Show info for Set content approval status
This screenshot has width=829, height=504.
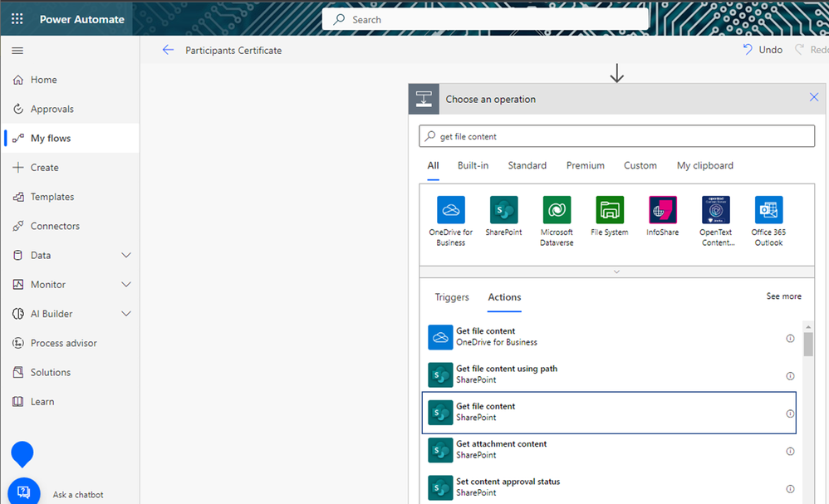(x=790, y=489)
